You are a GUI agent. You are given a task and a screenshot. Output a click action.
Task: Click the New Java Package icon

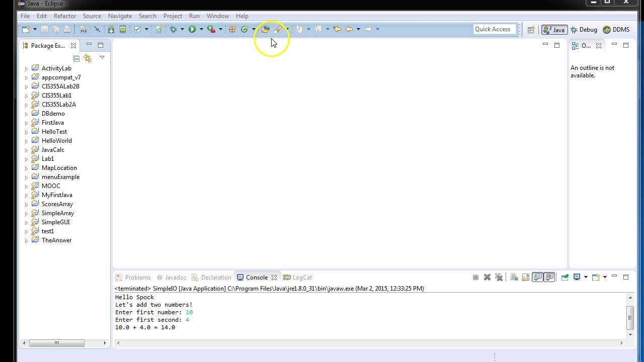coord(232,30)
